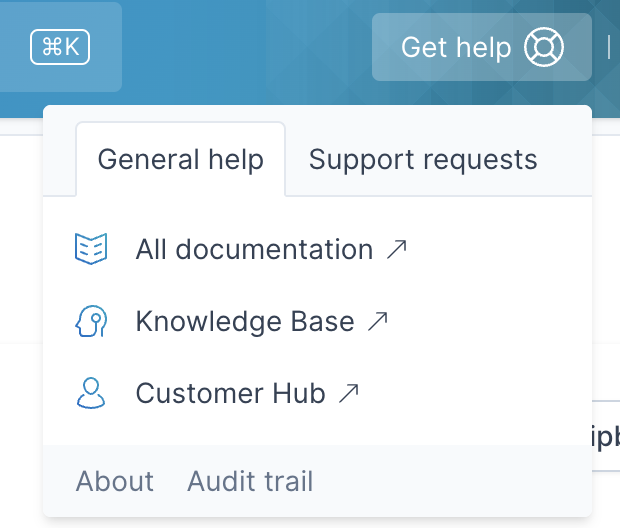Click the Get help text label
620x528 pixels.
pos(455,47)
